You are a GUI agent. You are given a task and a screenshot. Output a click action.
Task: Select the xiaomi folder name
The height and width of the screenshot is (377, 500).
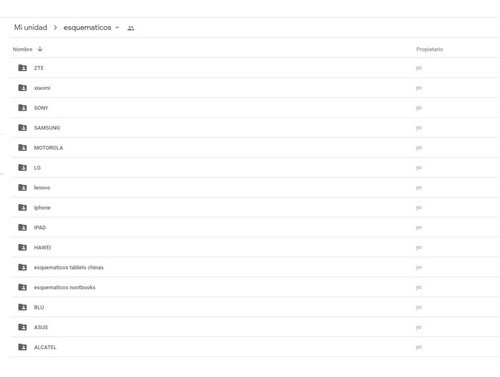coord(42,88)
